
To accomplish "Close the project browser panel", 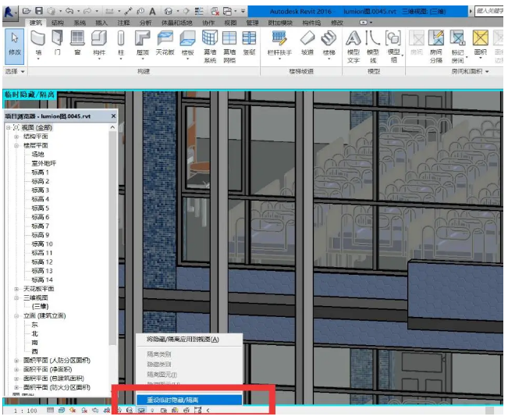I will (112, 116).
